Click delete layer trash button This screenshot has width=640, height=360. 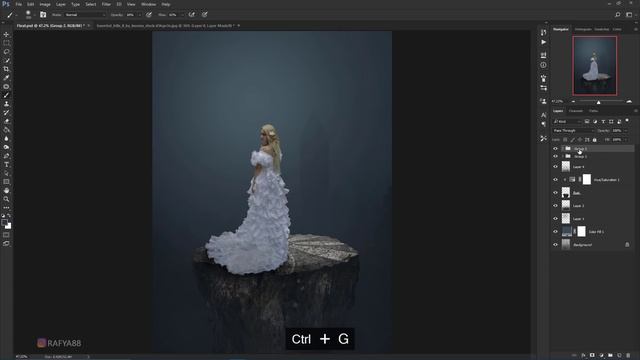628,355
